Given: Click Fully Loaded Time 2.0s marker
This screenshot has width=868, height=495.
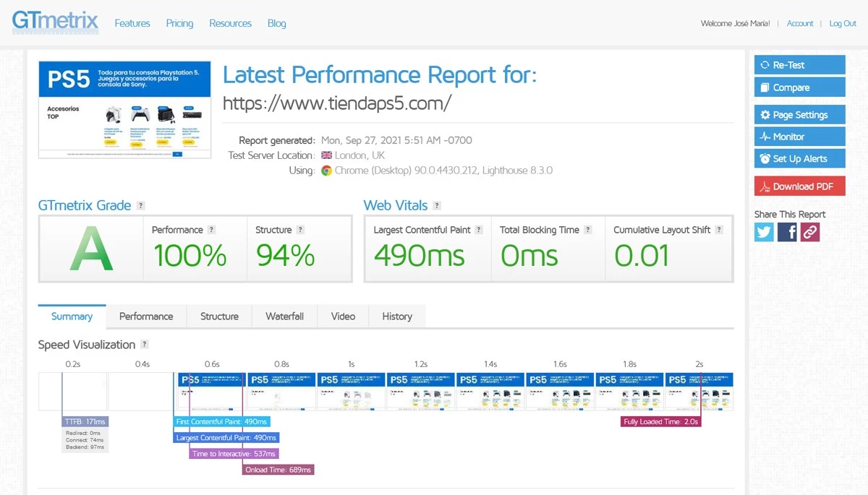Looking at the screenshot, I should 661,421.
